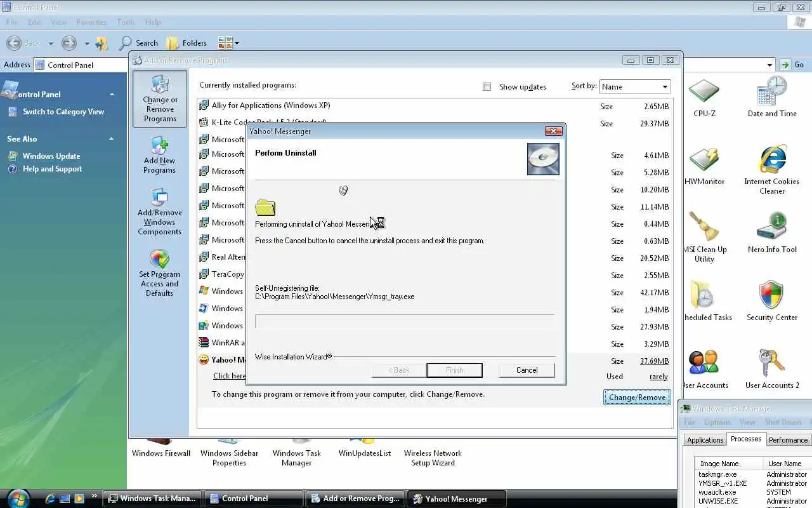Image resolution: width=812 pixels, height=508 pixels.
Task: Click the Forward navigation button
Action: tap(69, 43)
